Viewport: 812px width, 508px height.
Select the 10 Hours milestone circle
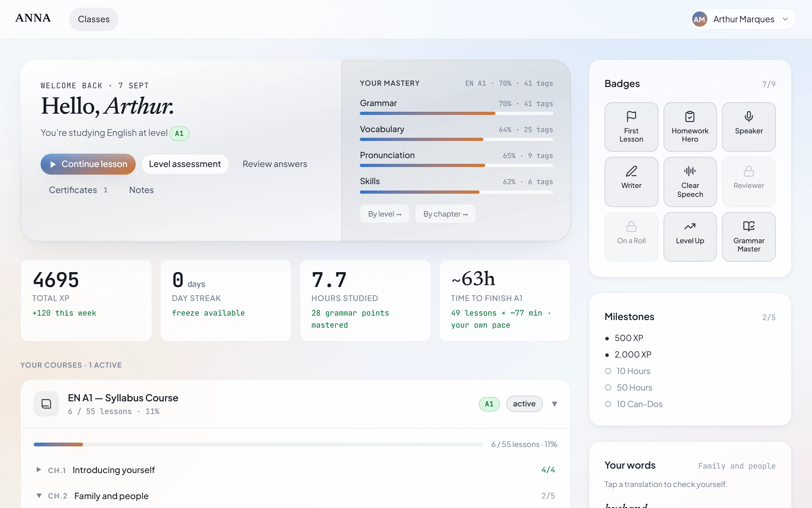point(608,371)
